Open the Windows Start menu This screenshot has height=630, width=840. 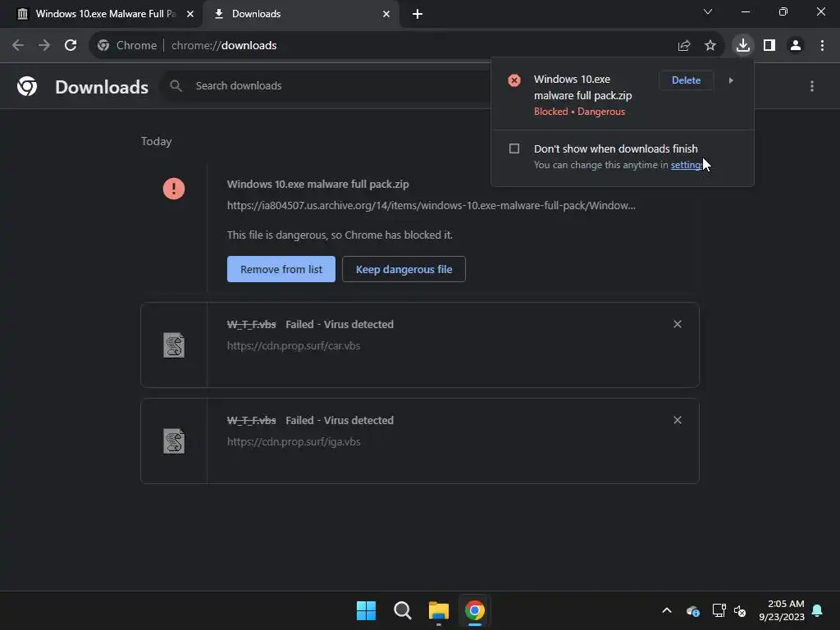[367, 610]
